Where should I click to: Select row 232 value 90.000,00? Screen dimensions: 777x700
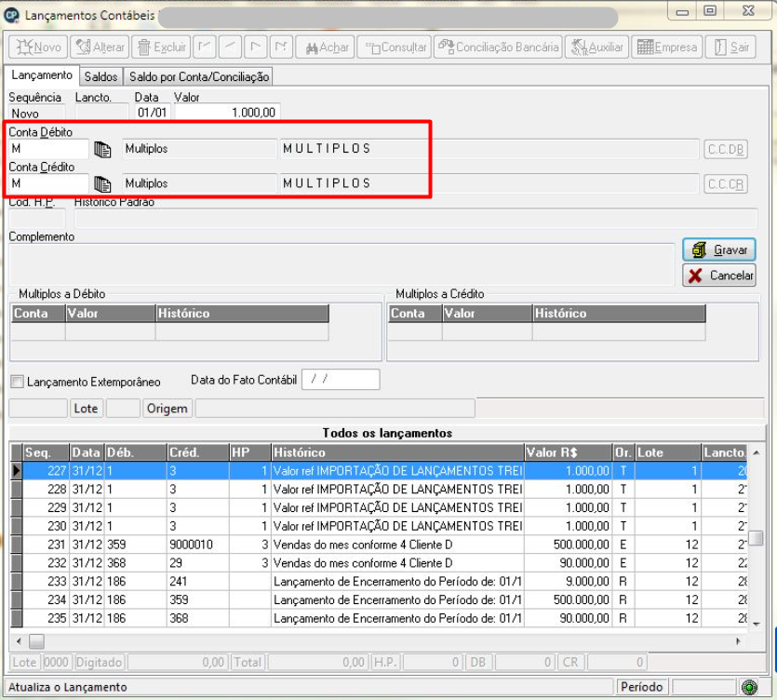(x=379, y=563)
